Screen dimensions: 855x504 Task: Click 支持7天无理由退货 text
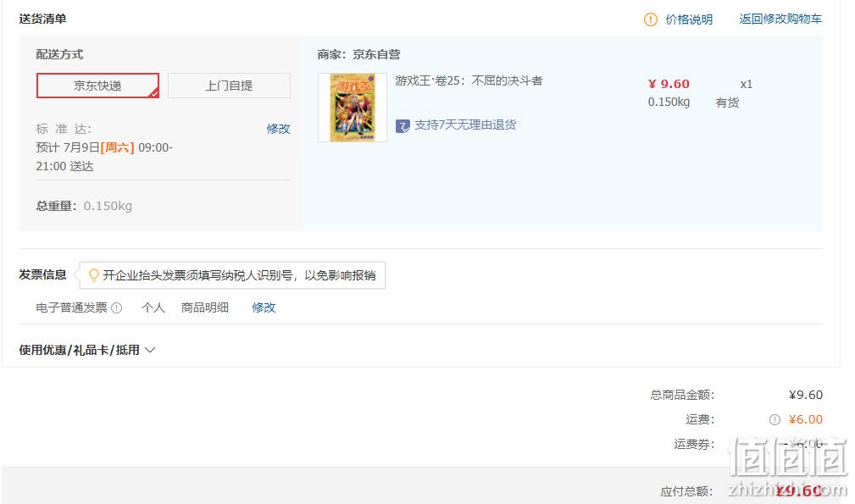point(465,125)
